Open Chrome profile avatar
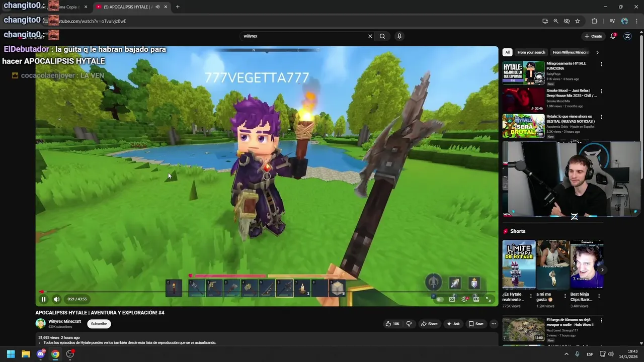 pyautogui.click(x=624, y=21)
